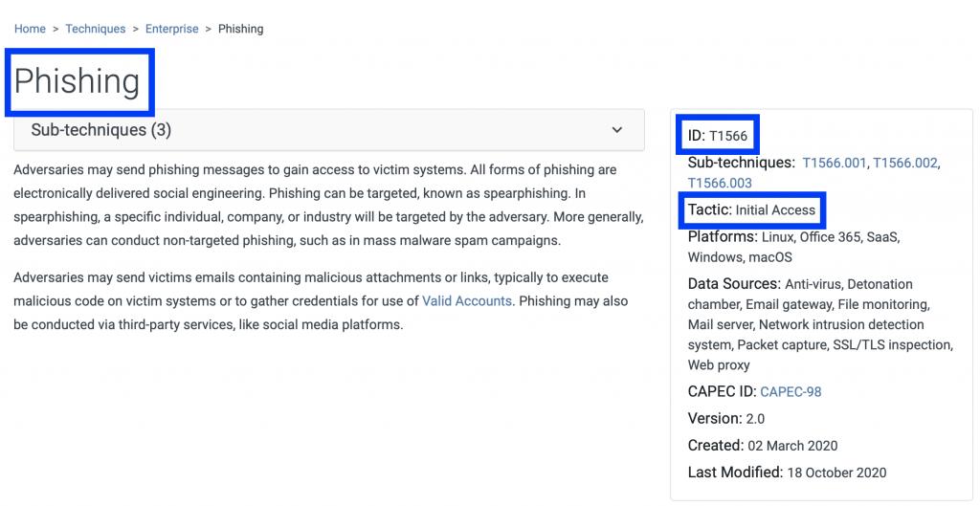Open sub-technique T1566.001 link
Screen dimensions: 980x506
point(835,163)
